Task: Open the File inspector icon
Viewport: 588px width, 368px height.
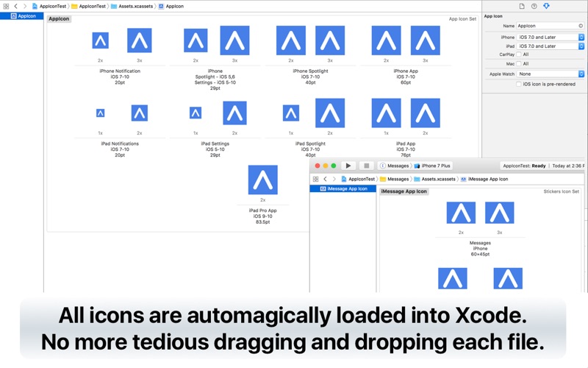Action: pyautogui.click(x=522, y=6)
